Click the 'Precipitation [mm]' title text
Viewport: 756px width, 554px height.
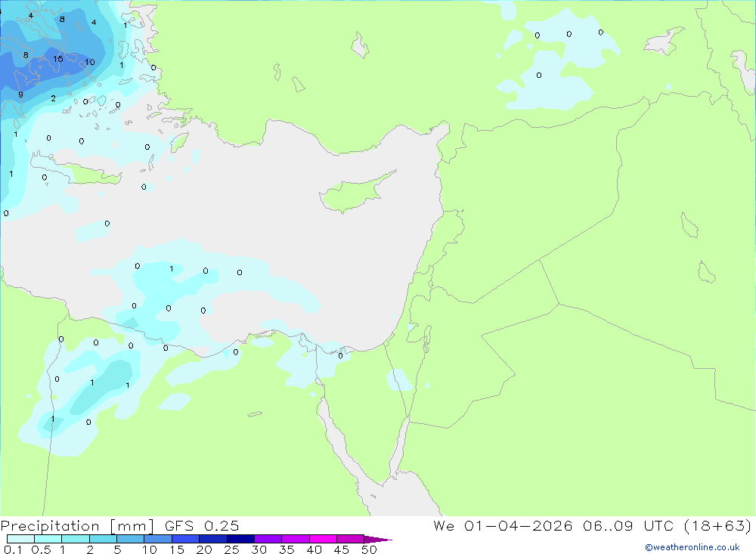(77, 526)
